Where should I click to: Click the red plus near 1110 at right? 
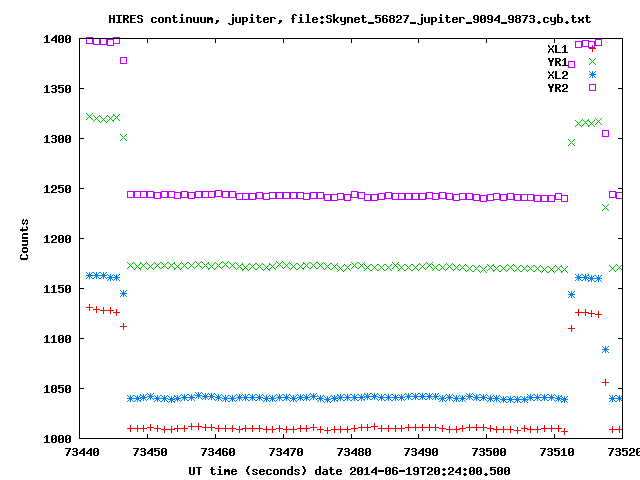click(571, 329)
